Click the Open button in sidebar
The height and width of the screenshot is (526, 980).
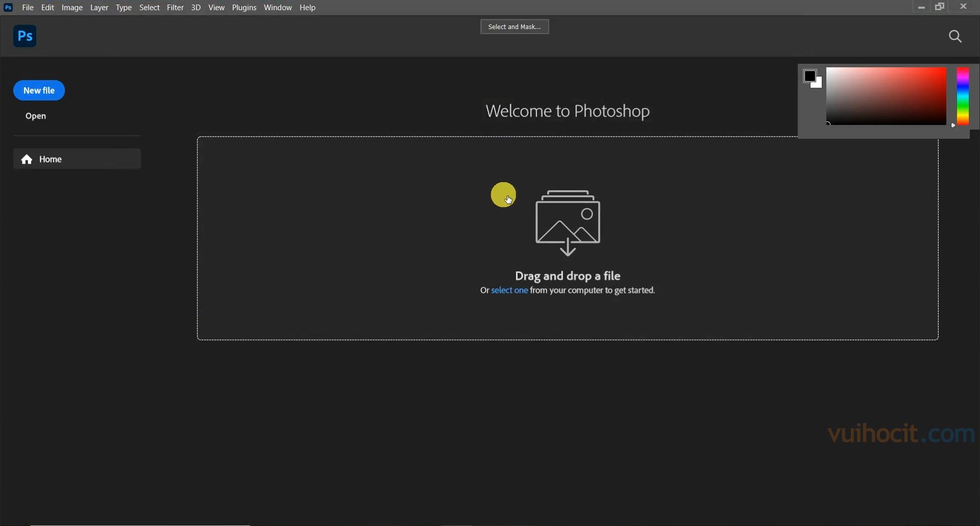[x=36, y=116]
